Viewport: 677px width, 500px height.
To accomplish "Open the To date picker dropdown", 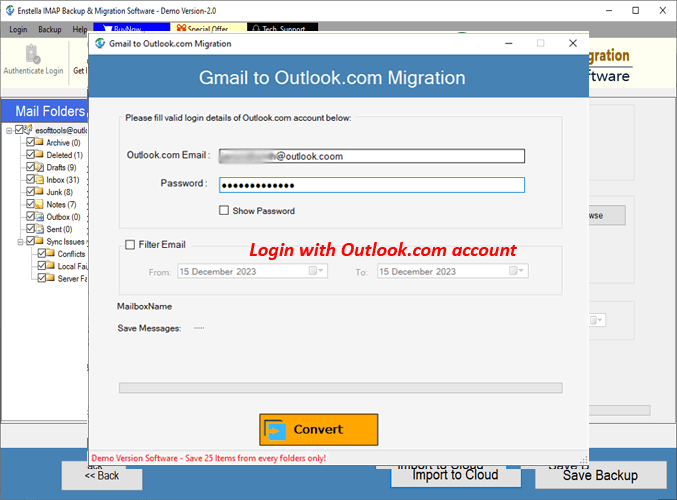I will pos(516,271).
